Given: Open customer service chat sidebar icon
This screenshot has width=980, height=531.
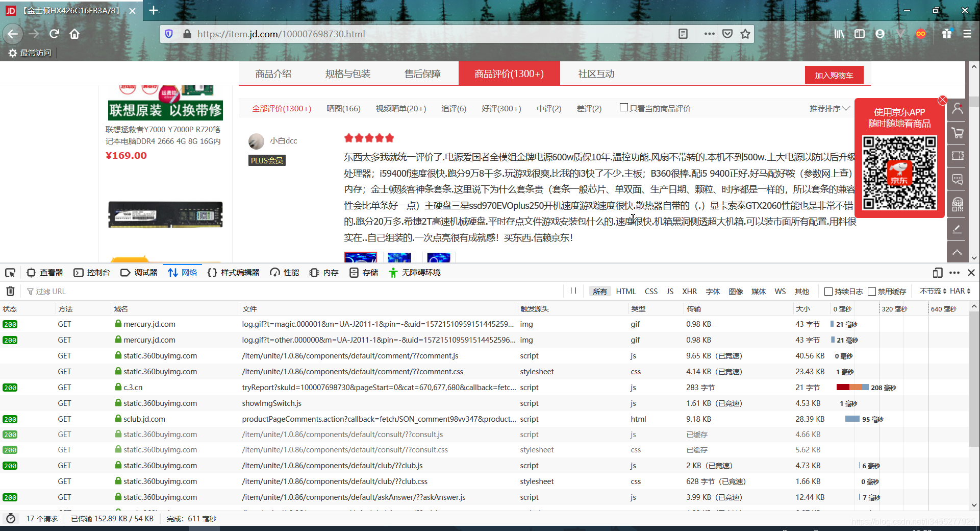Looking at the screenshot, I should (x=958, y=180).
